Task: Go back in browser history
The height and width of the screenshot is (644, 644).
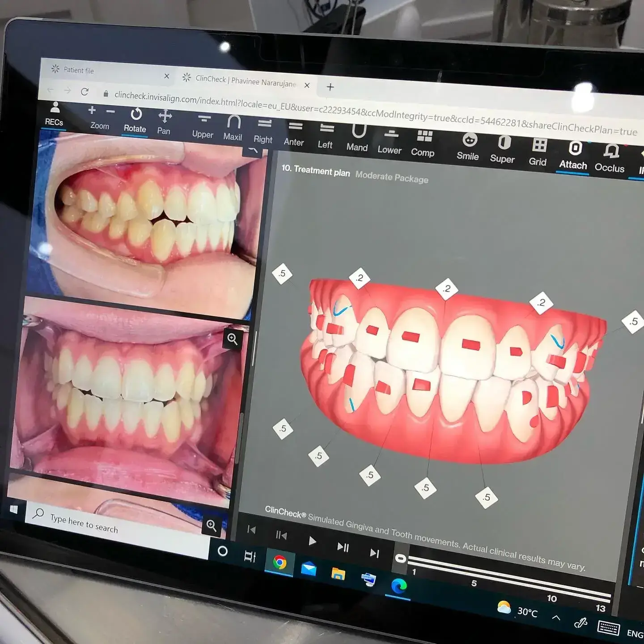Action: point(51,90)
